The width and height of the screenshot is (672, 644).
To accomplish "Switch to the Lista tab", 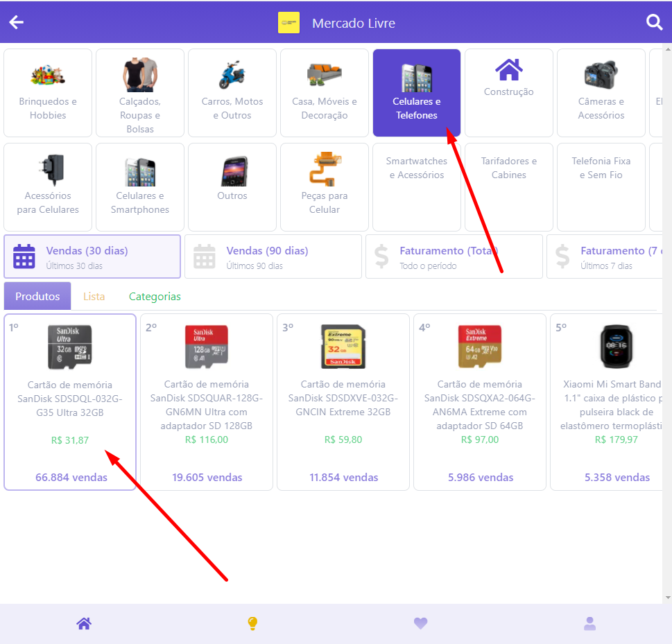I will [x=94, y=296].
